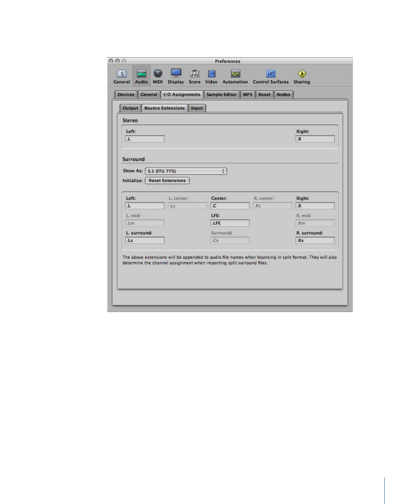This screenshot has height=504, width=420.
Task: Switch to the MP3 tab
Action: pyautogui.click(x=247, y=95)
